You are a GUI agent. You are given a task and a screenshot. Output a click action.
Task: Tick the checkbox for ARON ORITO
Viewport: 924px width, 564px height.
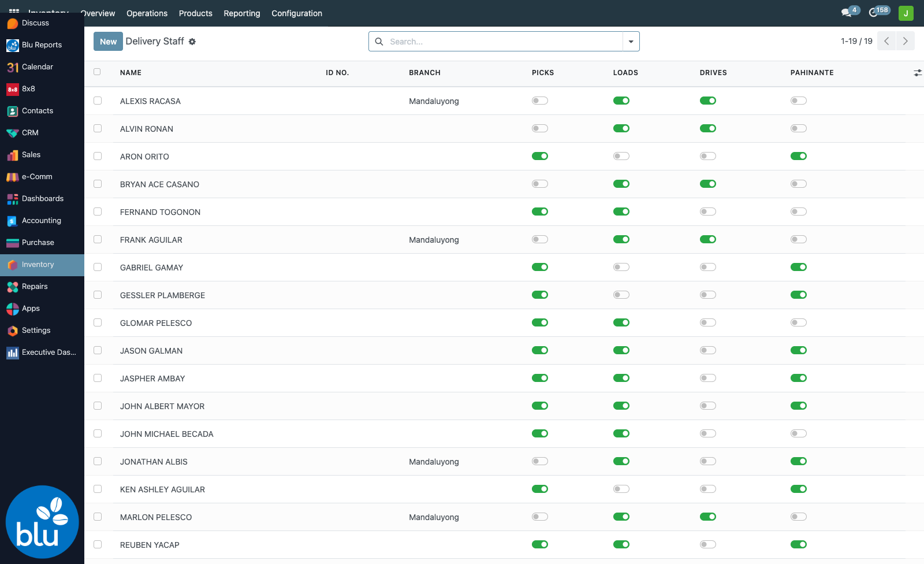click(x=98, y=156)
